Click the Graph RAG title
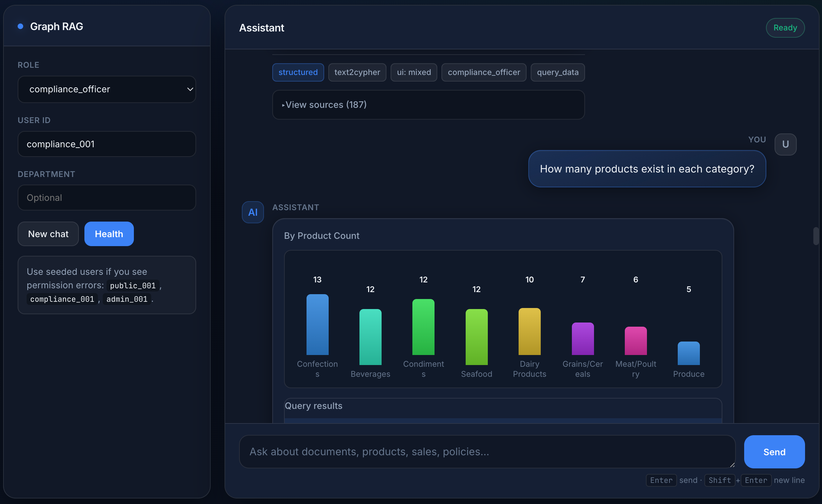The image size is (822, 504). click(56, 26)
